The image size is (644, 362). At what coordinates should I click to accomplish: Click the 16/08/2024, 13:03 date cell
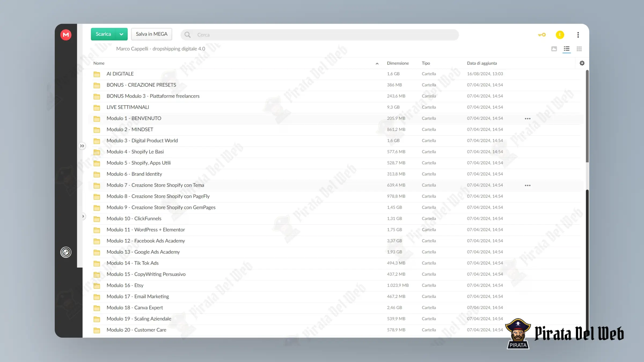click(x=485, y=74)
